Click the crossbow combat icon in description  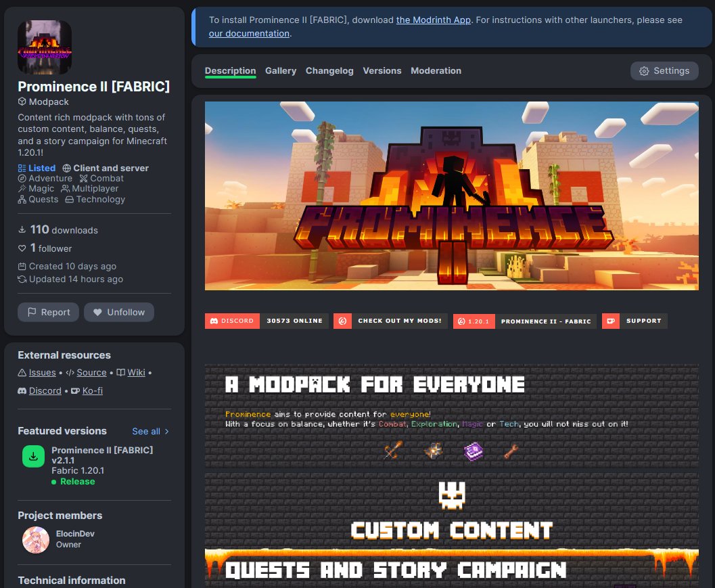click(x=393, y=450)
